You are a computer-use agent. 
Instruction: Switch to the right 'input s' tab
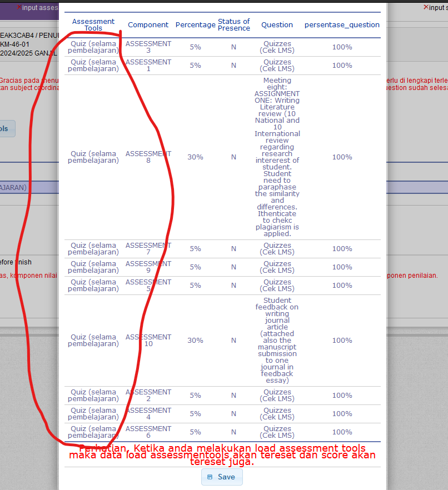click(438, 7)
